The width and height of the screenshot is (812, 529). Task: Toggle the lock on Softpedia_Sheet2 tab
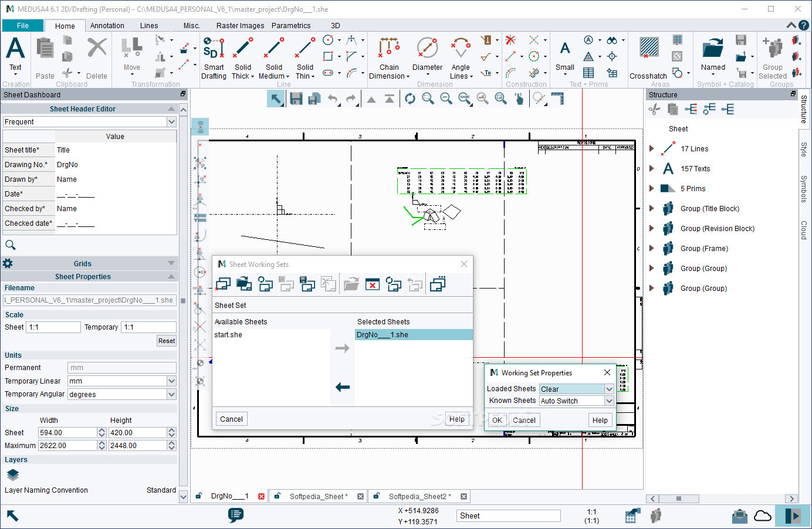click(377, 496)
